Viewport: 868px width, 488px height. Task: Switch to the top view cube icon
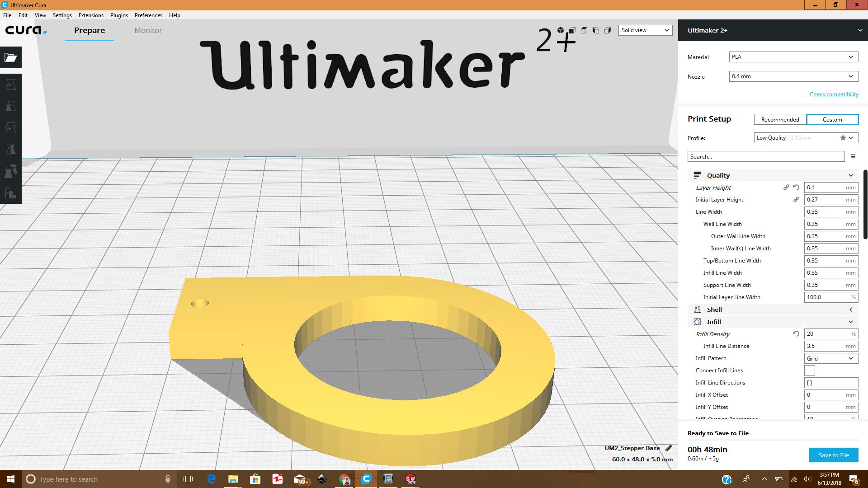(x=584, y=30)
